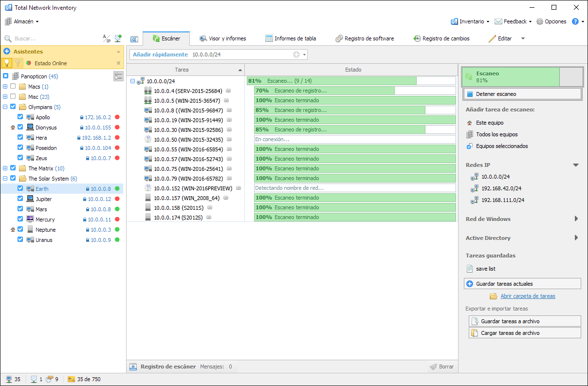588x386 pixels.
Task: Click the funnel filter icon
Action: pyautogui.click(x=18, y=63)
